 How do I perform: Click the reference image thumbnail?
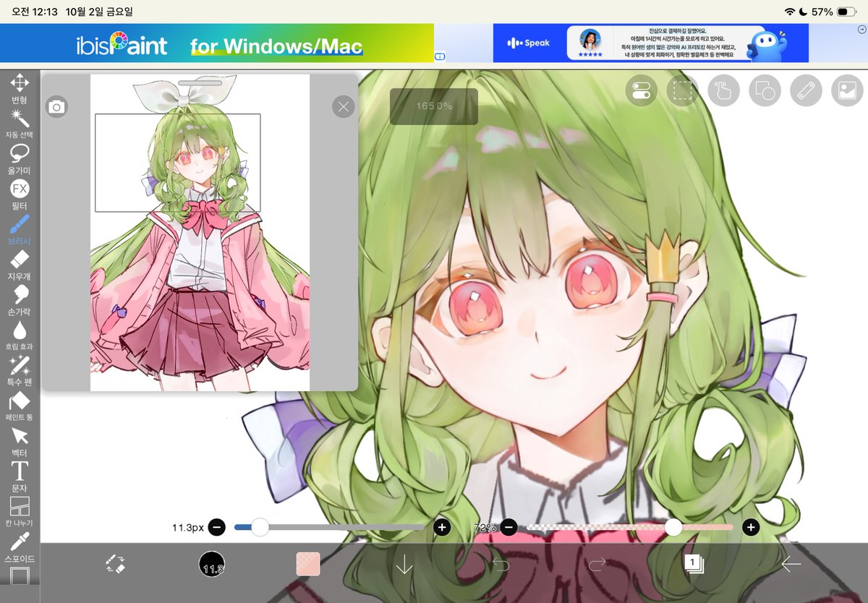coord(200,233)
